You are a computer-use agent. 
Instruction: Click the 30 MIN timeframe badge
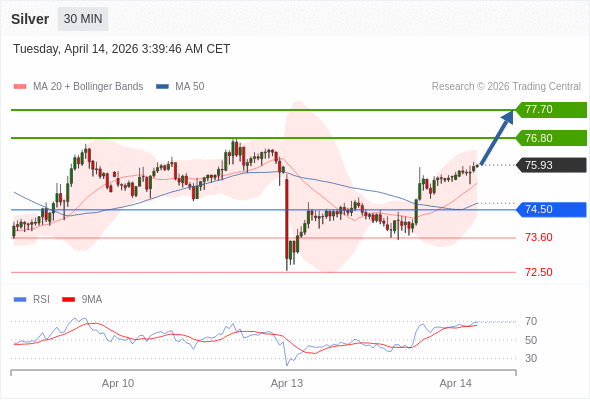tap(83, 19)
